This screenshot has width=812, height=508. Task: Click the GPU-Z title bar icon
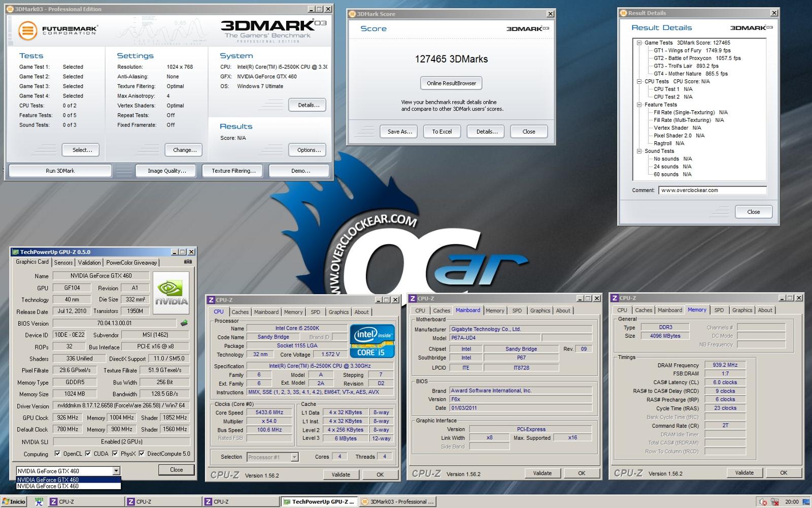[15, 252]
